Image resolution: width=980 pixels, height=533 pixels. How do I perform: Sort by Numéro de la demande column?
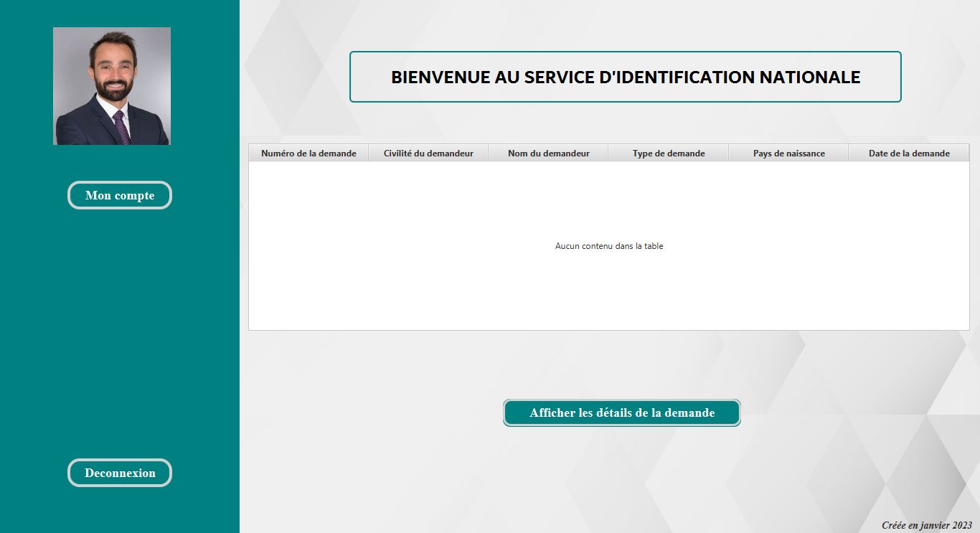pyautogui.click(x=308, y=153)
